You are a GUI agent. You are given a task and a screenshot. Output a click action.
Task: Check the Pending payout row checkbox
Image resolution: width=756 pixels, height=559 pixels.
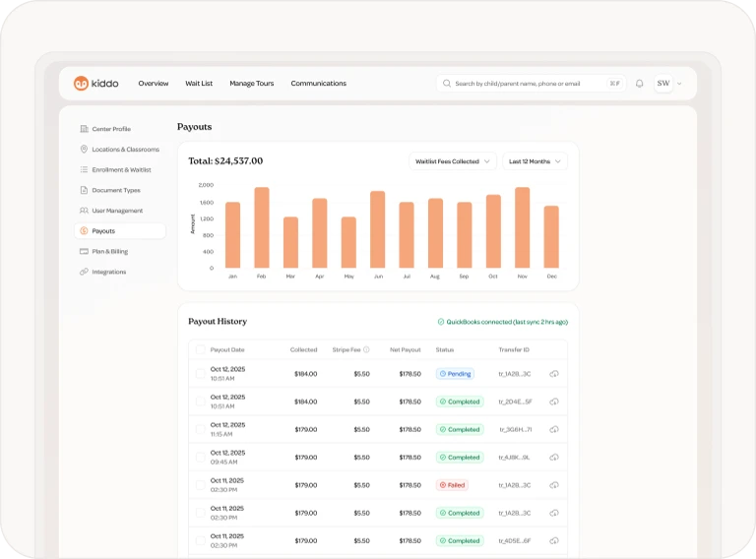click(201, 373)
